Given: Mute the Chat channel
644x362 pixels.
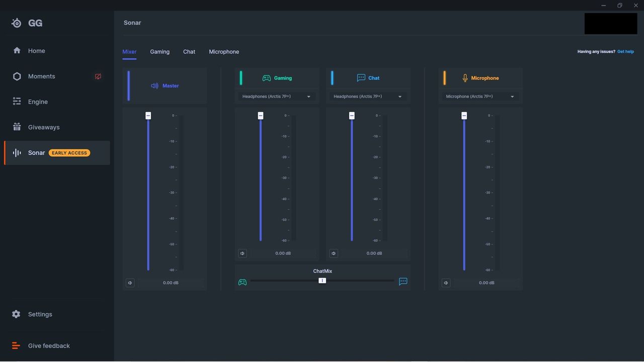Looking at the screenshot, I should click(334, 253).
